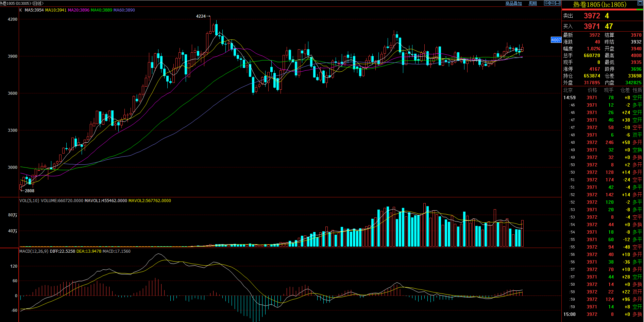Click the 性质 column header
This screenshot has height=322, width=644.
click(637, 90)
